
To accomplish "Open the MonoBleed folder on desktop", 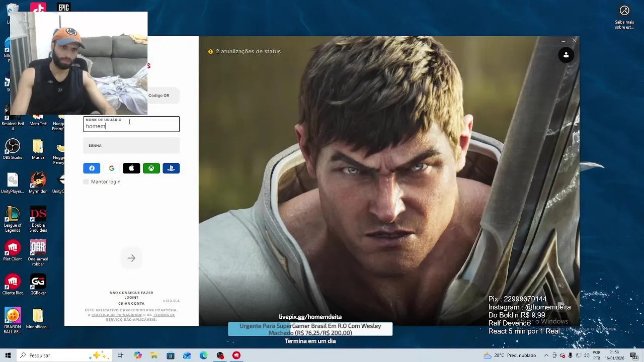I will pyautogui.click(x=38, y=318).
